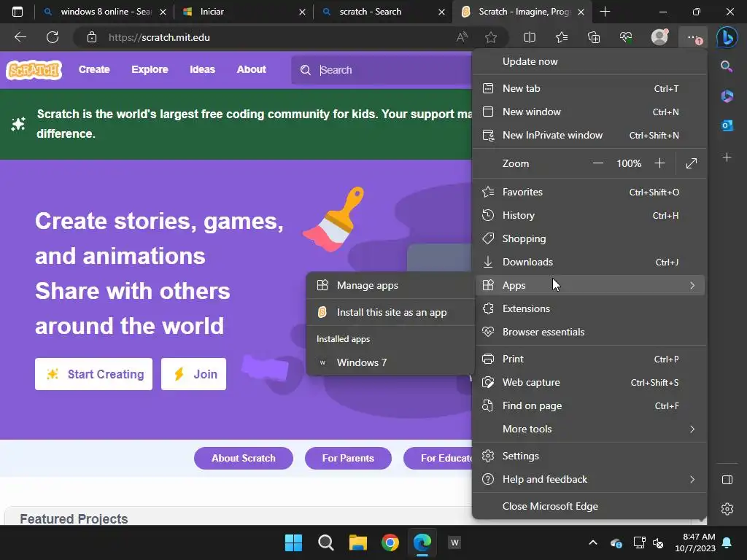Select Install this site as an app
Screen dimensions: 747x560
[x=390, y=312]
